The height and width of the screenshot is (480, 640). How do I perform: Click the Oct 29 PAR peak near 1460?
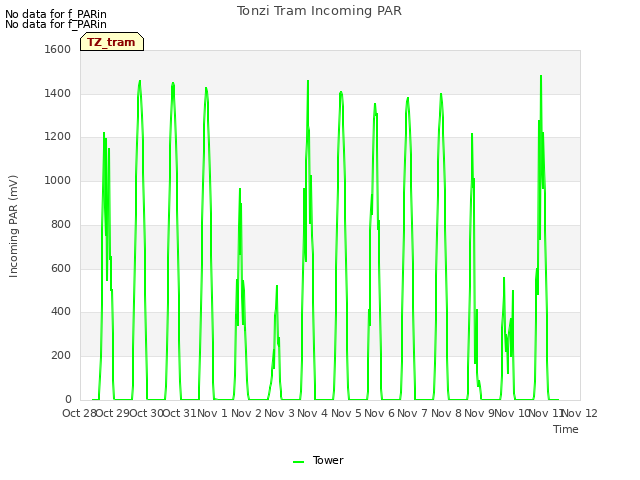[x=140, y=81]
